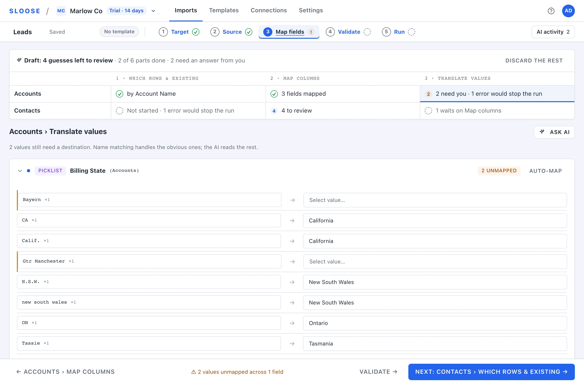This screenshot has width=584, height=392.
Task: Click Discard the rest
Action: 534,60
